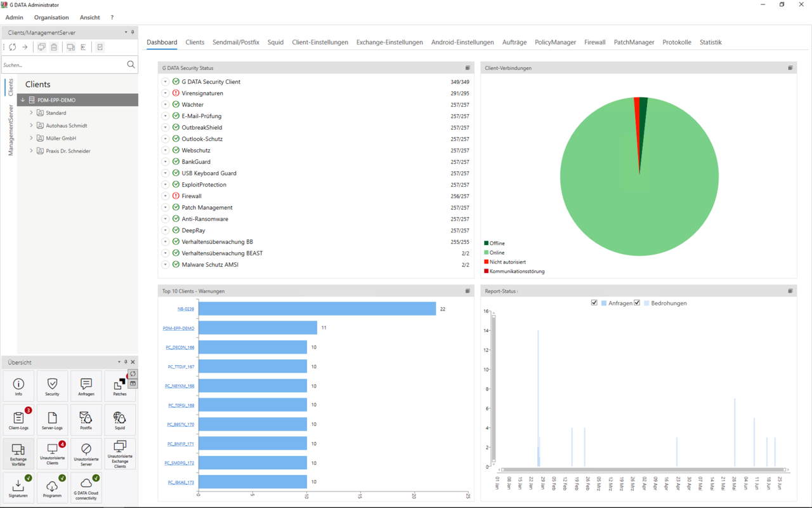Viewport: 812px width, 508px height.
Task: Expand the Müller GmbH group
Action: pyautogui.click(x=31, y=138)
